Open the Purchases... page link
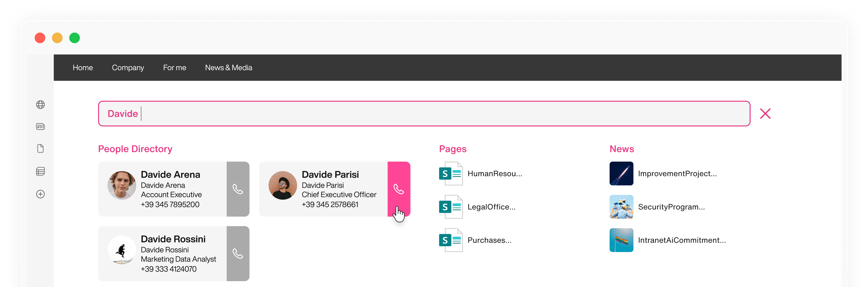 click(489, 240)
